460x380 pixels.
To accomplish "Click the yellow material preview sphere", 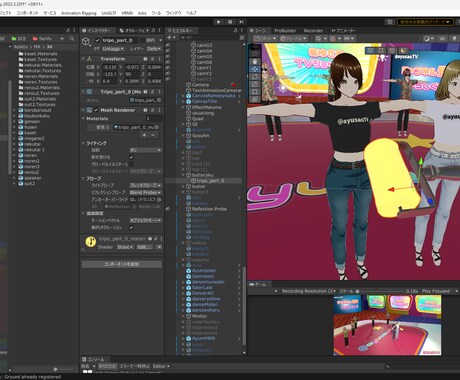I will coord(91,242).
